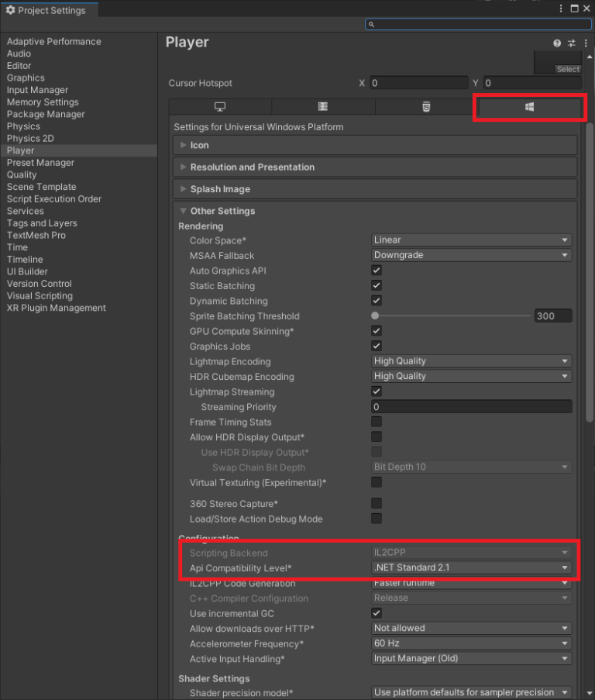Open the Api Compatibility Level dropdown
Screen dimensions: 595x700
[x=470, y=567]
